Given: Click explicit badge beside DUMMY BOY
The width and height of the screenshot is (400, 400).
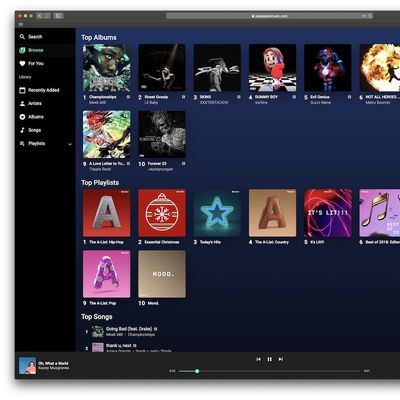Looking at the screenshot, I should point(294,97).
